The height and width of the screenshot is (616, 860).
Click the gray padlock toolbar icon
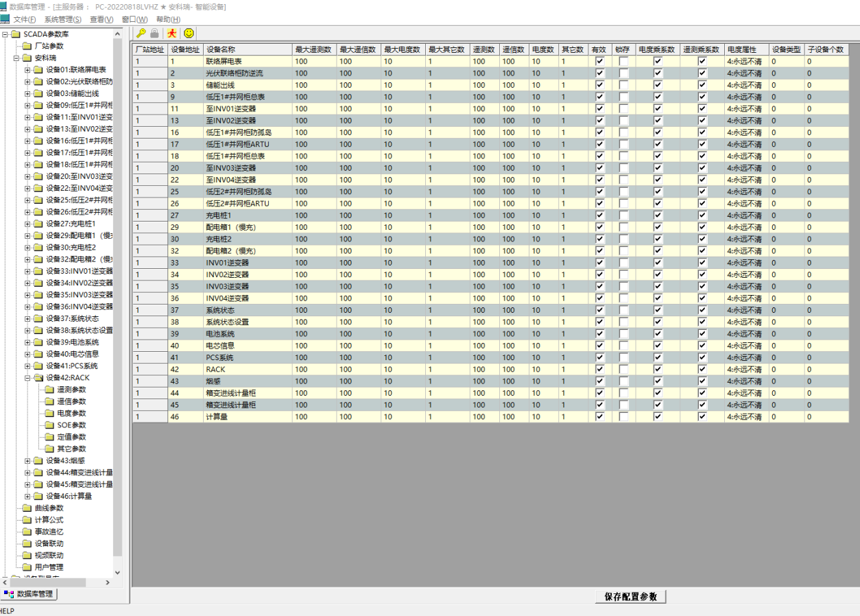155,33
